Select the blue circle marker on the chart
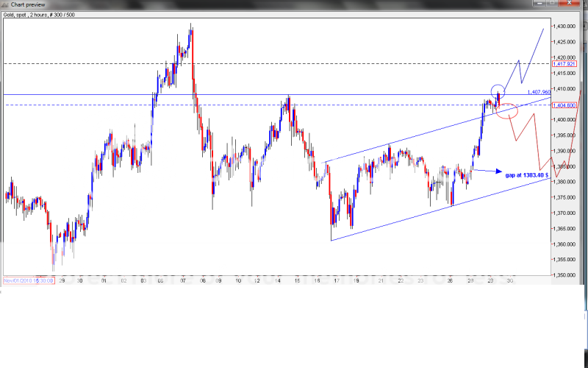This screenshot has width=588, height=368. point(498,93)
